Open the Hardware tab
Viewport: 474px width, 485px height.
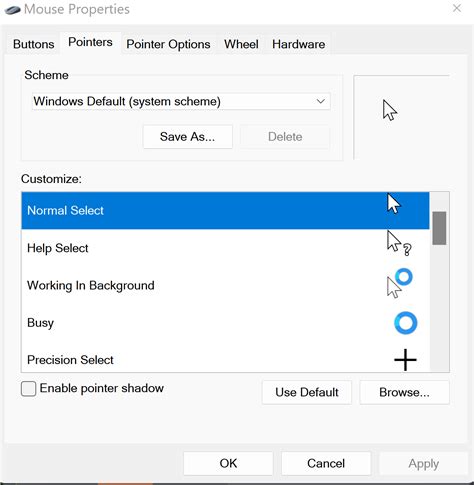click(298, 44)
